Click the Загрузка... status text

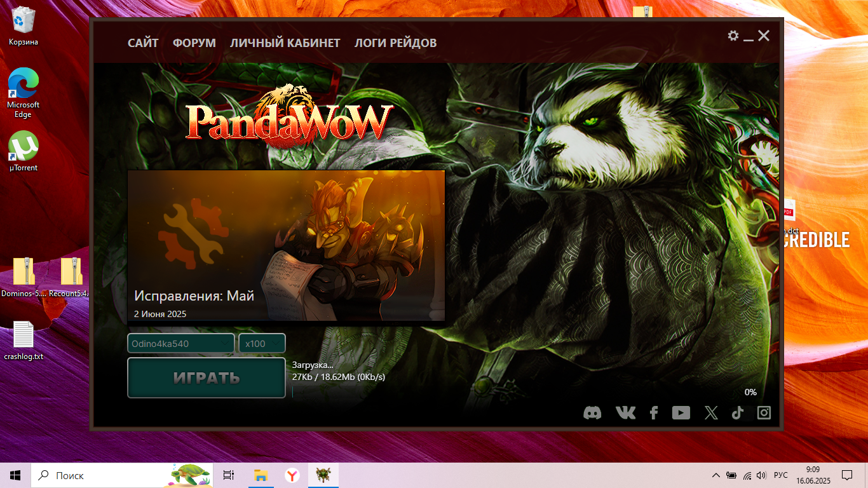(313, 365)
